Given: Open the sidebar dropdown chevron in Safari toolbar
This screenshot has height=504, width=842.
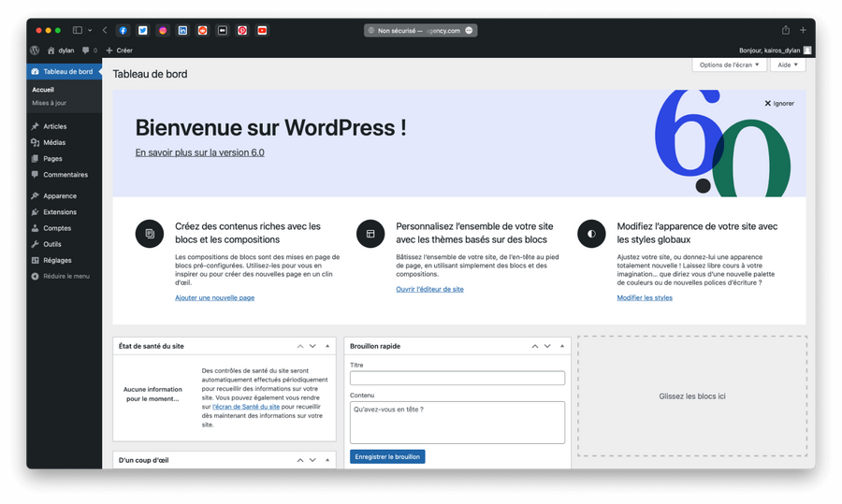Looking at the screenshot, I should click(x=90, y=31).
